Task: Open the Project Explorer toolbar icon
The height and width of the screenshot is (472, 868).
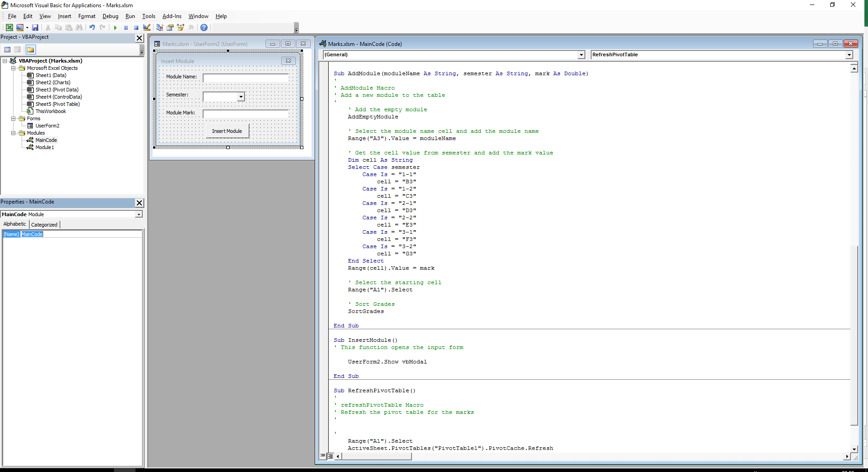Action: (160, 27)
